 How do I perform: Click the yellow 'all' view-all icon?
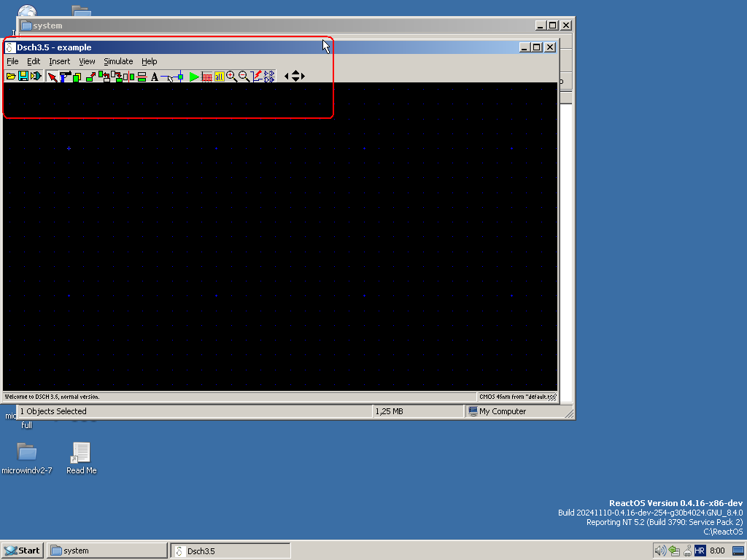click(219, 76)
